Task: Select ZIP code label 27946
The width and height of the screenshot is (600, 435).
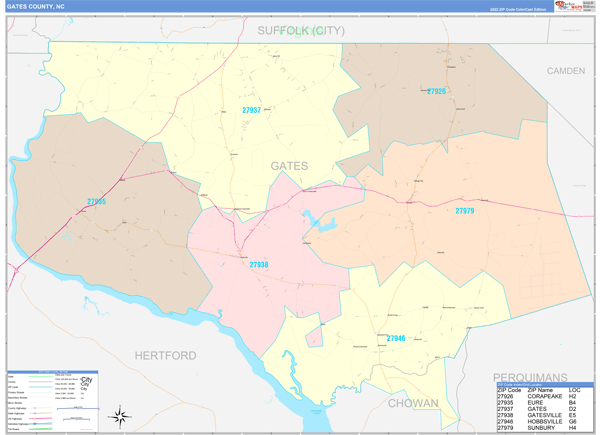Action: click(396, 338)
